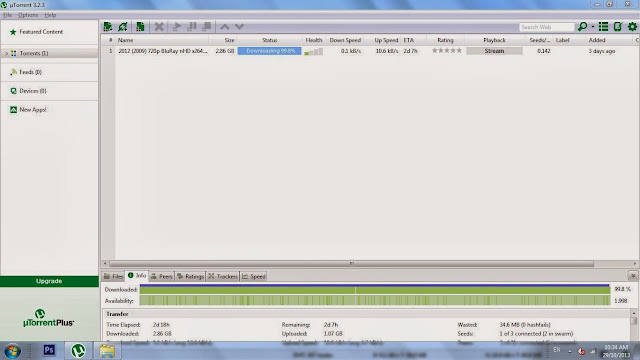This screenshot has height=360, width=640.
Task: Open the Help menu
Action: 50,15
